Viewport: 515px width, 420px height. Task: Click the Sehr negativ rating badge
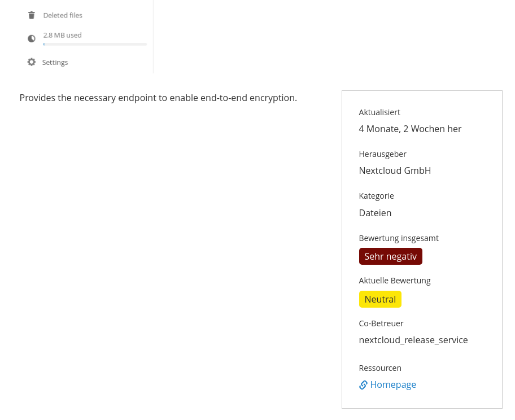pos(391,256)
